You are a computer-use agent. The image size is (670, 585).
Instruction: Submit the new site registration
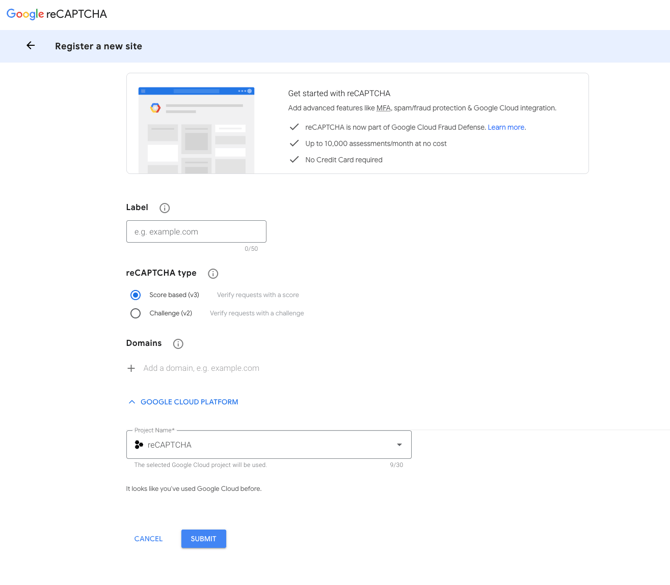(x=203, y=538)
